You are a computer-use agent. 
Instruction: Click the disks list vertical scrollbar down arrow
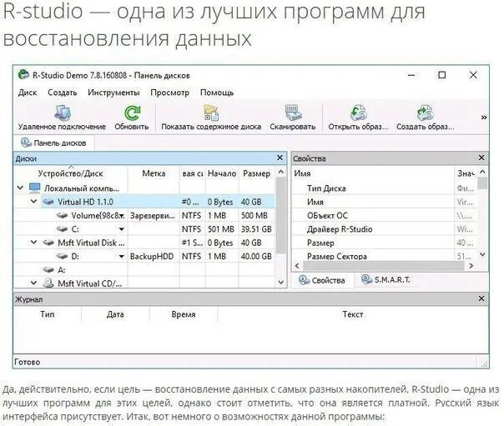pos(280,283)
